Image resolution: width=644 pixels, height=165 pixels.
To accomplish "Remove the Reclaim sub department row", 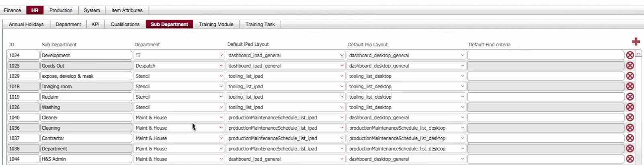I will click(x=630, y=97).
